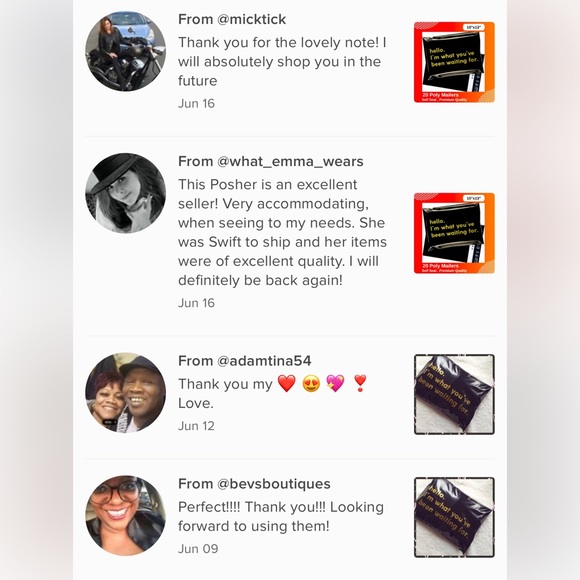Select 'This Posher is an excellent seller' review

tap(282, 232)
